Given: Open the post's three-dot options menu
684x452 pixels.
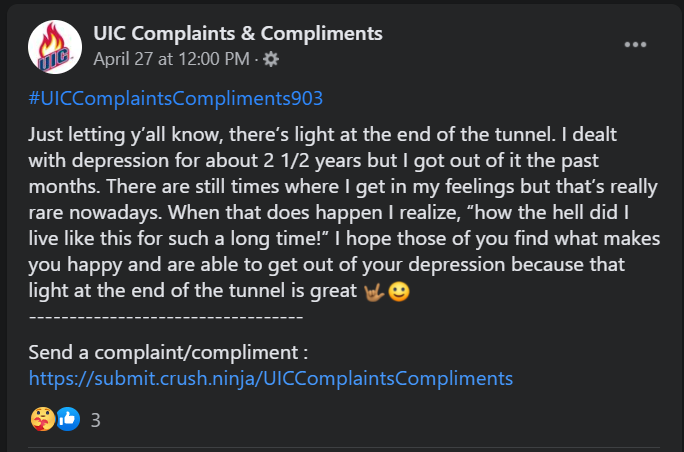Looking at the screenshot, I should pyautogui.click(x=636, y=45).
